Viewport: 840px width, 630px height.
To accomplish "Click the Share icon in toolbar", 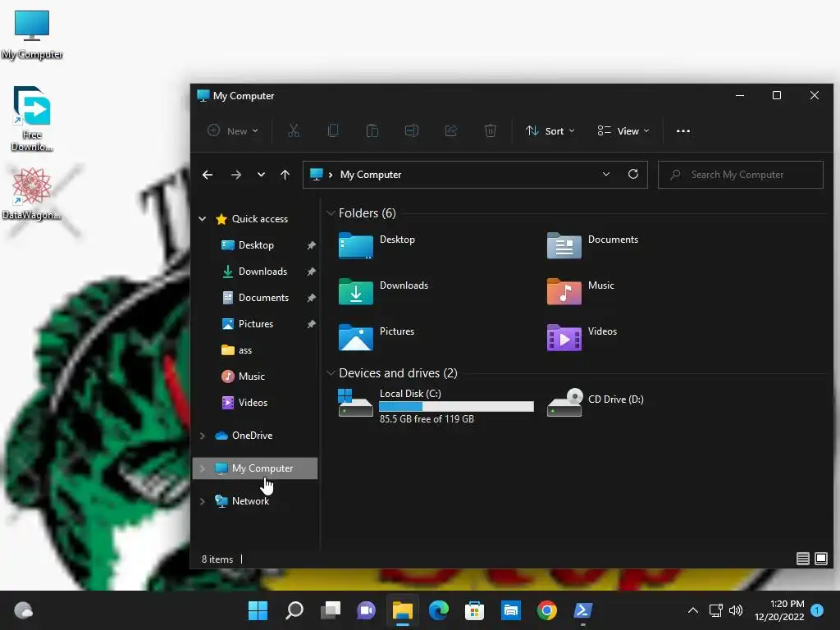I will coord(451,130).
